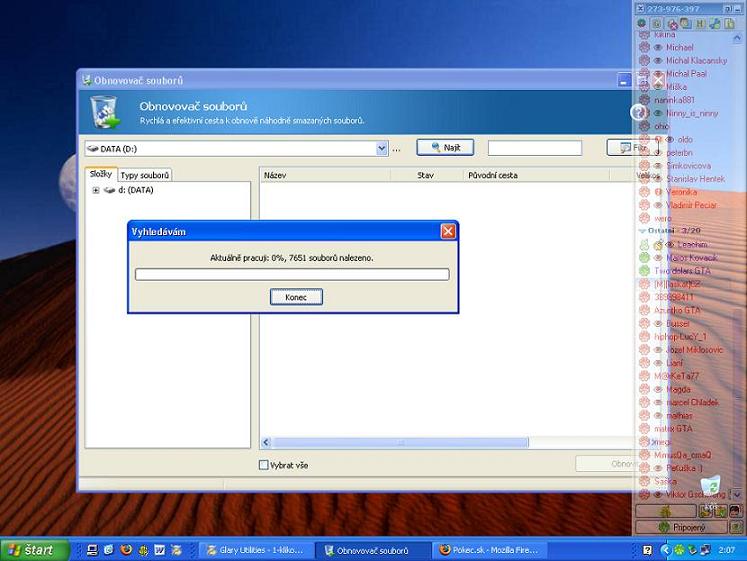Close the Vyhledávám dialog with X

tap(448, 231)
